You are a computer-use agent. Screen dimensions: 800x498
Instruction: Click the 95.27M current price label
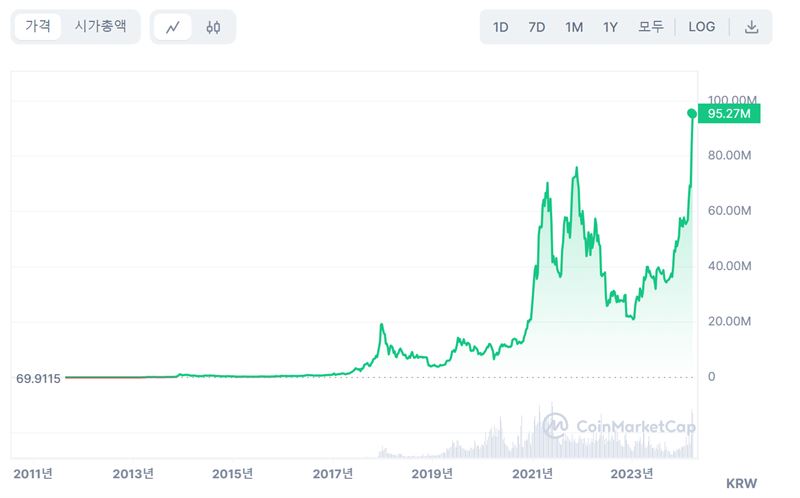(731, 114)
